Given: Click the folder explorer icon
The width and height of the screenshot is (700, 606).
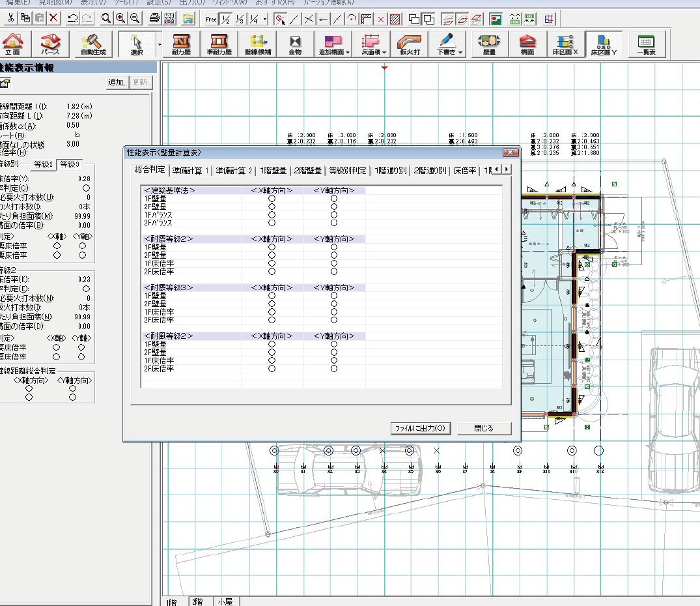Looking at the screenshot, I should 188,19.
